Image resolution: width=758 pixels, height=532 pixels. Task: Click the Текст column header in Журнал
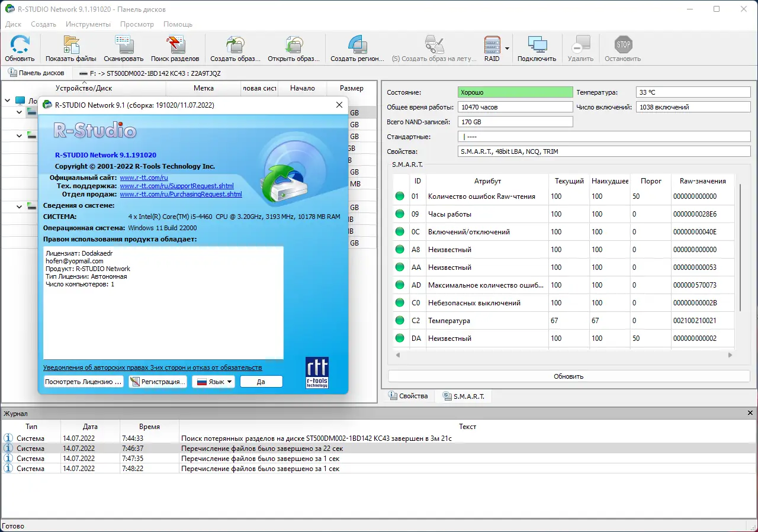pyautogui.click(x=467, y=426)
